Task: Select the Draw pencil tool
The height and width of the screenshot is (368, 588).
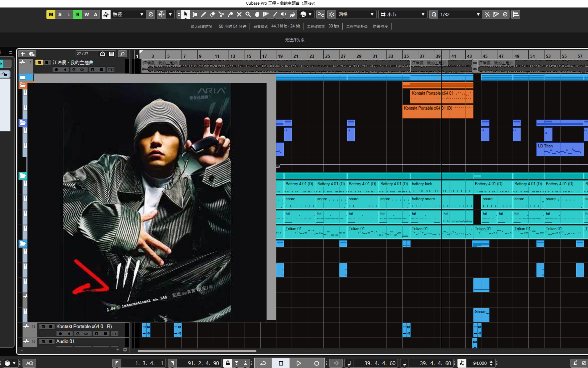Action: click(x=203, y=14)
